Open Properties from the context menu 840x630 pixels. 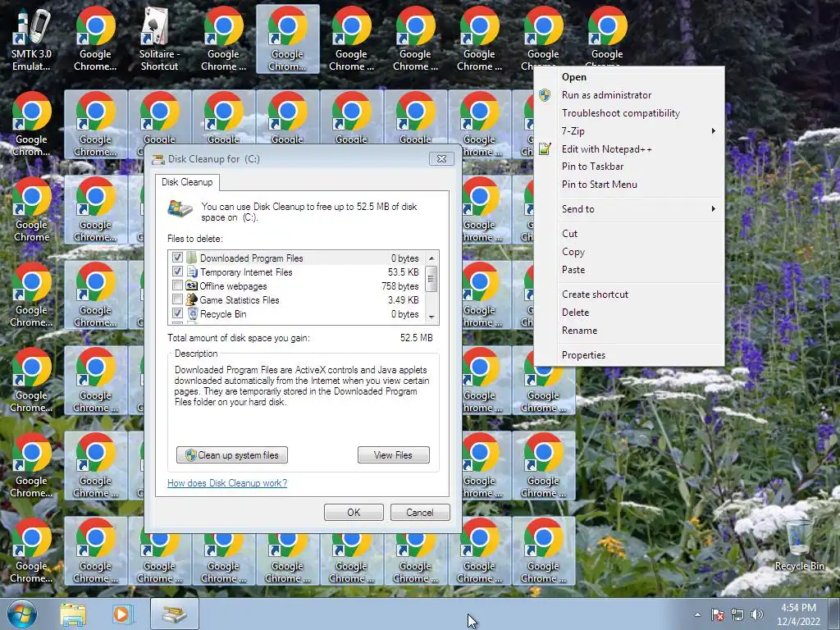pyautogui.click(x=629, y=355)
